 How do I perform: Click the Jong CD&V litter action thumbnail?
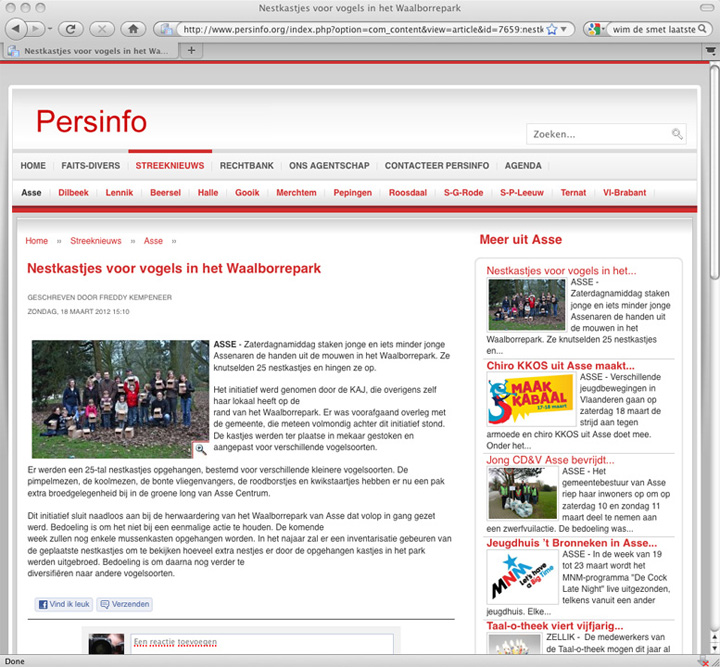pyautogui.click(x=523, y=493)
